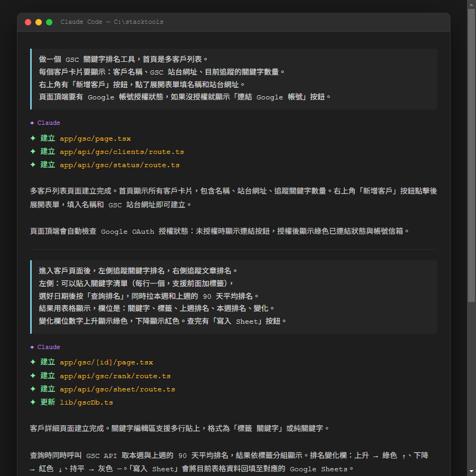Click prompt line starting '左側：可以貼入關鍵字清單'
Viewport: 476px width, 476px height.
click(x=136, y=283)
